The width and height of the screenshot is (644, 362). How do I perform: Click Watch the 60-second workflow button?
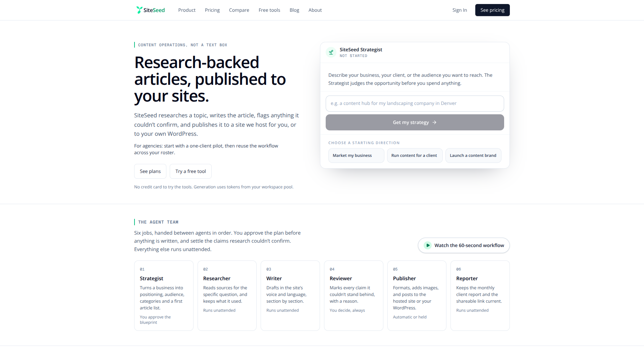[x=464, y=245]
